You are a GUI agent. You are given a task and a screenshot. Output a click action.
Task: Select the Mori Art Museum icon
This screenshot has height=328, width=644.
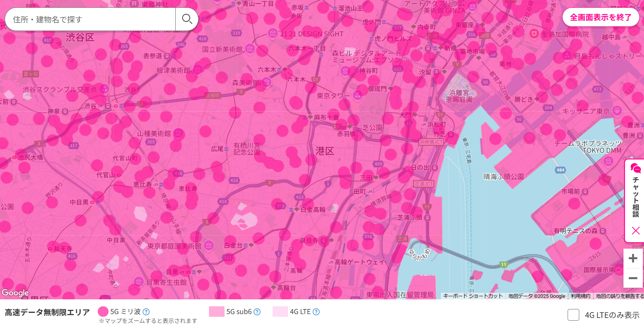click(x=266, y=82)
